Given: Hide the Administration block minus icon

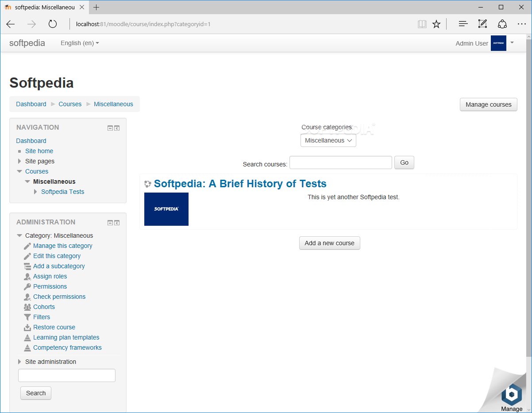Looking at the screenshot, I should [x=110, y=223].
